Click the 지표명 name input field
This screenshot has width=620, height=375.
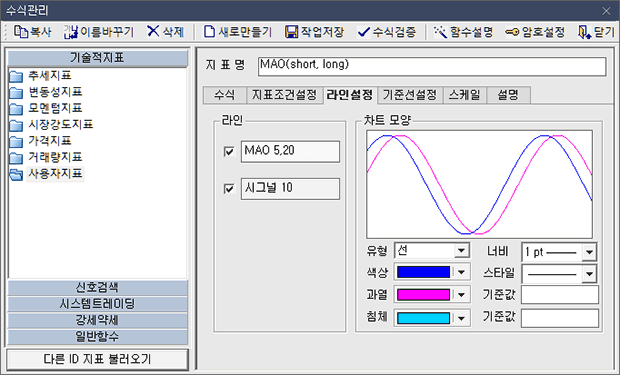432,66
